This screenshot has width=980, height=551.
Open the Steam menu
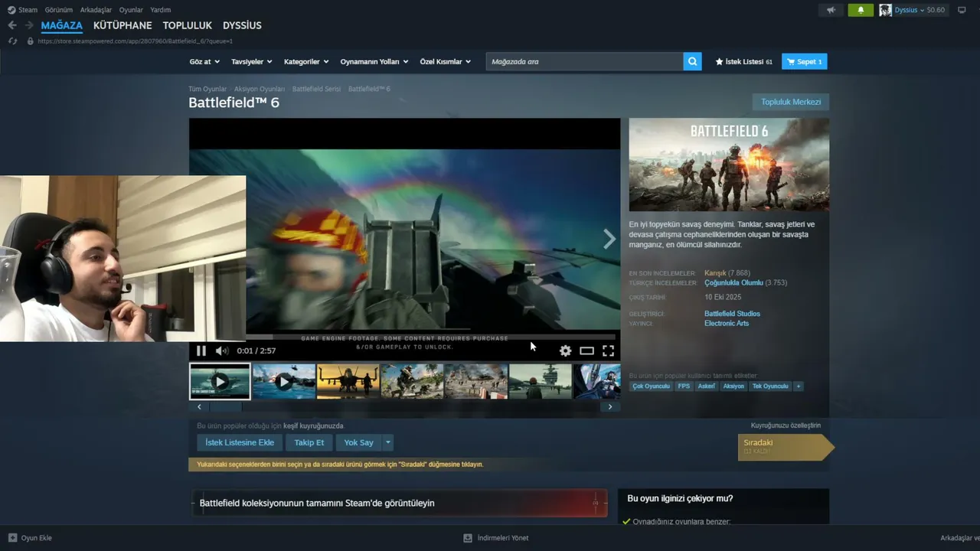tap(28, 10)
